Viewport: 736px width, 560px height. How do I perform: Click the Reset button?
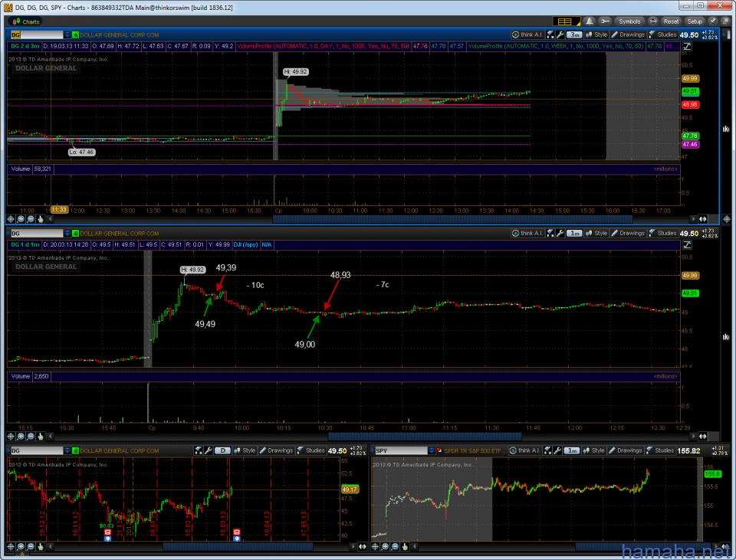(x=671, y=21)
